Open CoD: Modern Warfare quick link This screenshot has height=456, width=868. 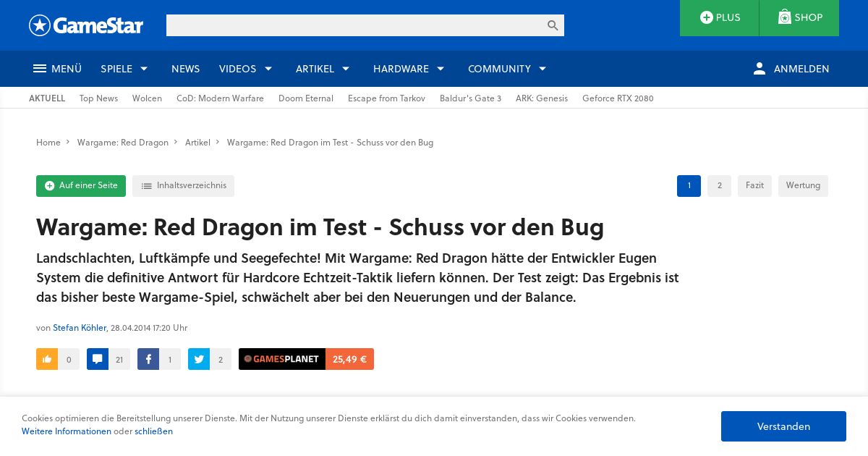pyautogui.click(x=220, y=98)
